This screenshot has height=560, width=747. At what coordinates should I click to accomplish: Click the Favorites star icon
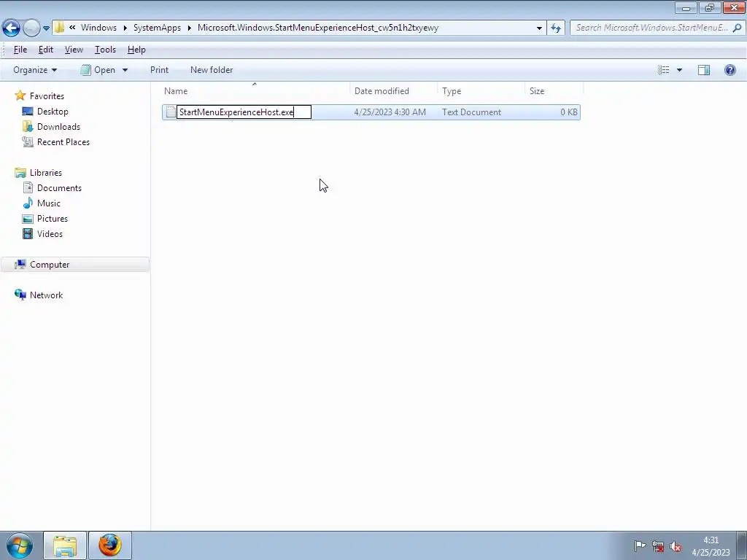point(20,96)
